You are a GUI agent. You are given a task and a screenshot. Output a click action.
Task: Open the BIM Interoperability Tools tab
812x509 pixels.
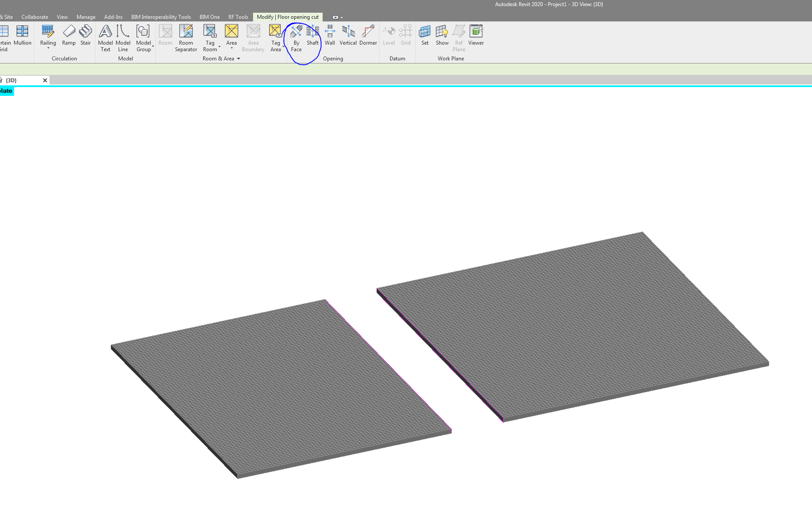click(x=161, y=17)
